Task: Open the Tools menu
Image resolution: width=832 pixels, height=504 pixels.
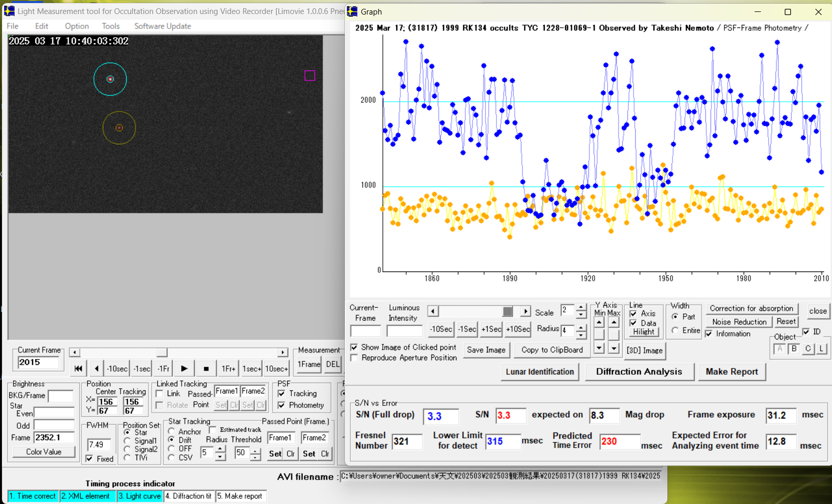Action: click(x=111, y=26)
